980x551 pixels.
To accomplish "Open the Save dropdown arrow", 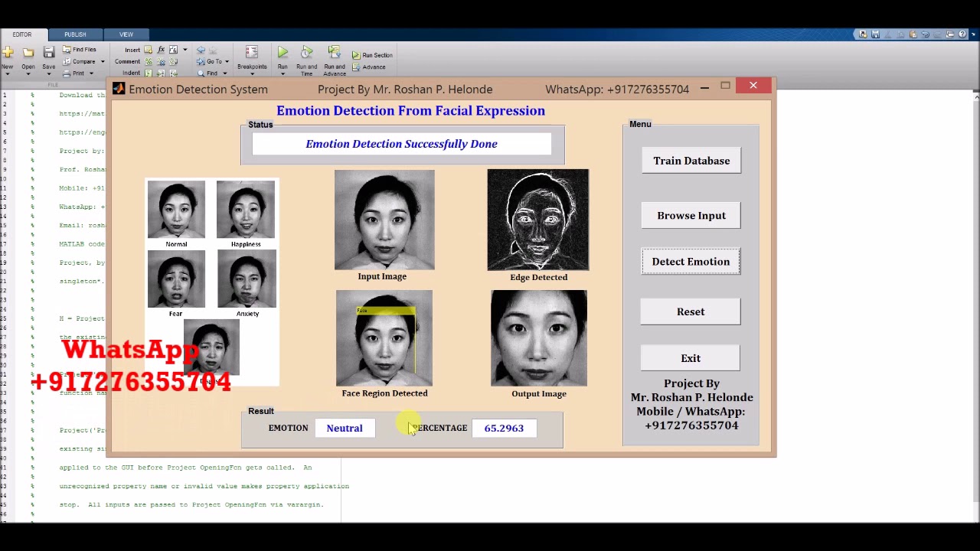I will [49, 74].
